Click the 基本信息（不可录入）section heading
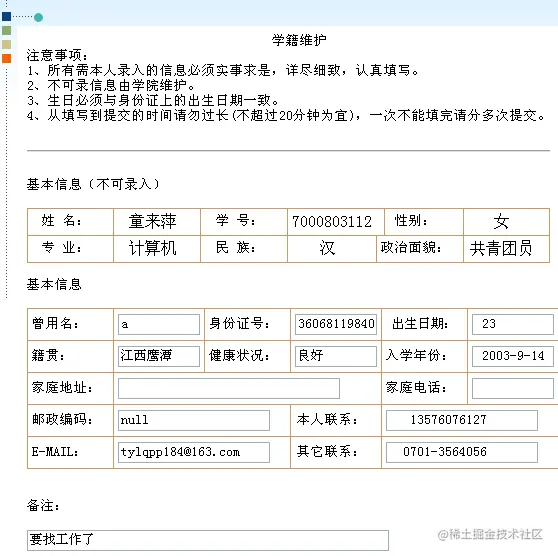This screenshot has height=556, width=558. 93,184
